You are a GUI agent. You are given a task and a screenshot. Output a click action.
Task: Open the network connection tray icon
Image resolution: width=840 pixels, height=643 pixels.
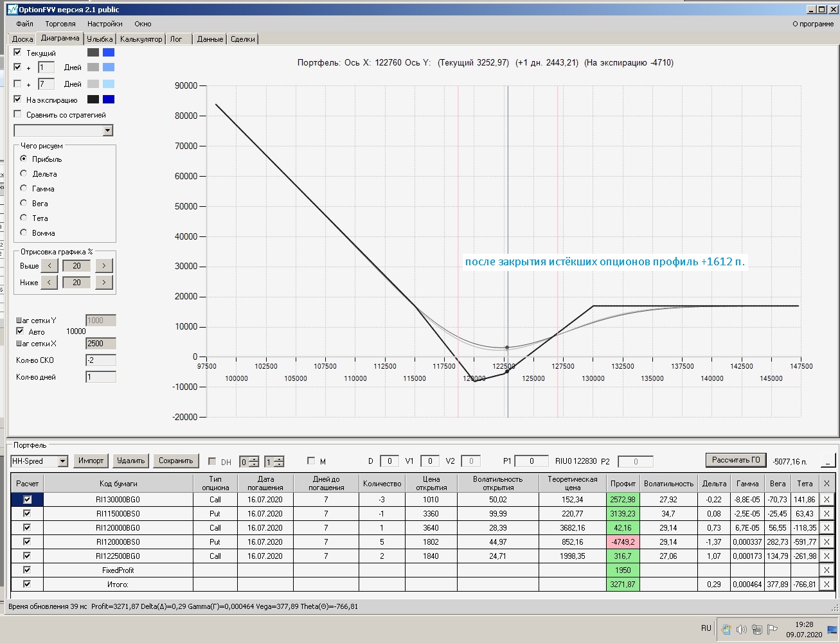pyautogui.click(x=756, y=630)
